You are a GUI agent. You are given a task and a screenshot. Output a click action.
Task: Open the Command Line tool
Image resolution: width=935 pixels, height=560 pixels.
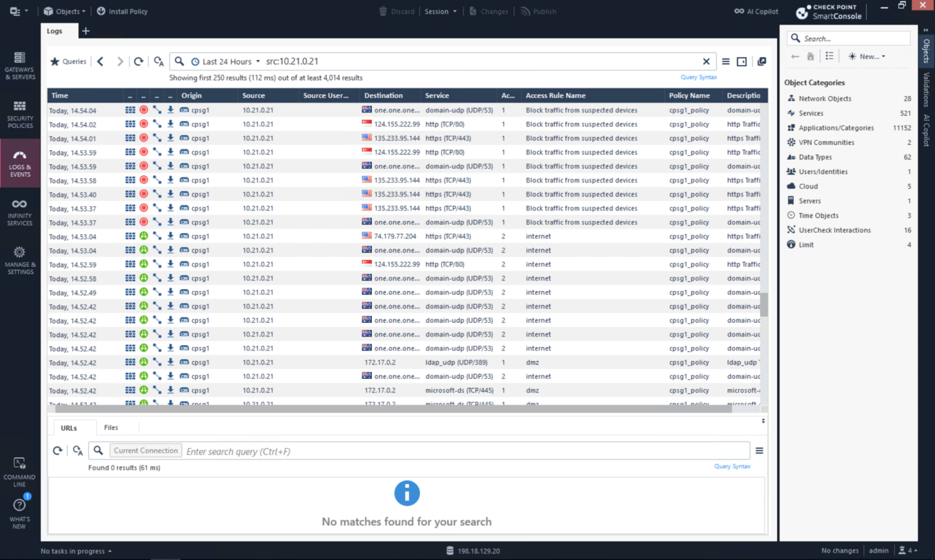click(x=20, y=471)
